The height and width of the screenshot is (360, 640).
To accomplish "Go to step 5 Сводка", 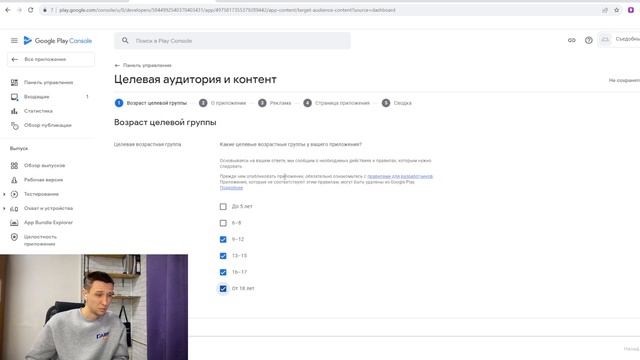I will (397, 103).
